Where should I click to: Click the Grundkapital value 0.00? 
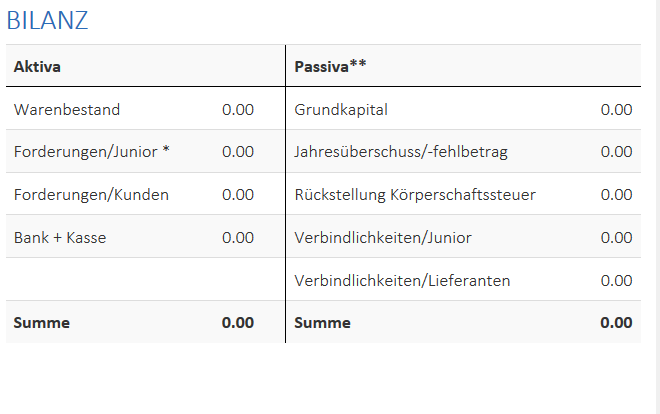click(x=616, y=109)
